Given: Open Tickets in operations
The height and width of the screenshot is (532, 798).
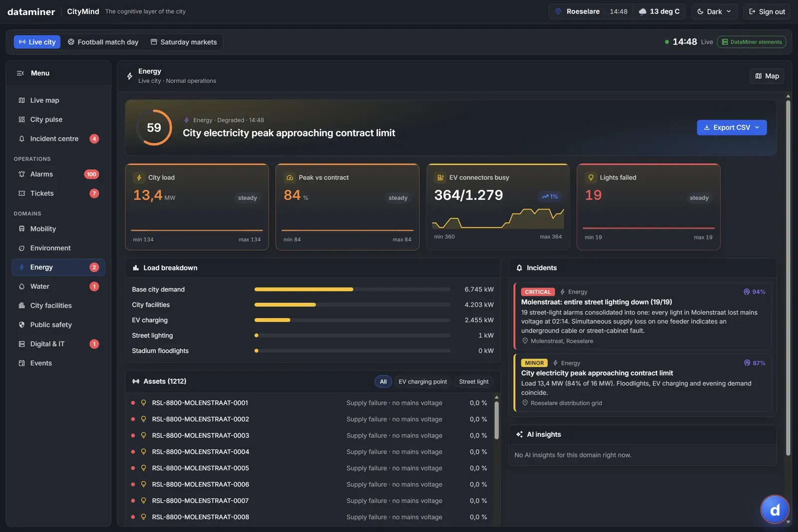Looking at the screenshot, I should pos(58,193).
